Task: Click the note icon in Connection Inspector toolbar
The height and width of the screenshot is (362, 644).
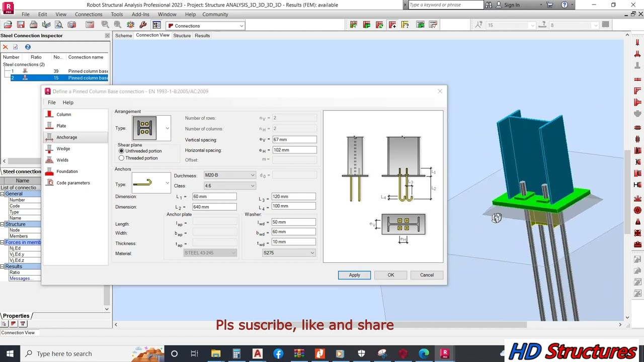Action: [x=16, y=47]
